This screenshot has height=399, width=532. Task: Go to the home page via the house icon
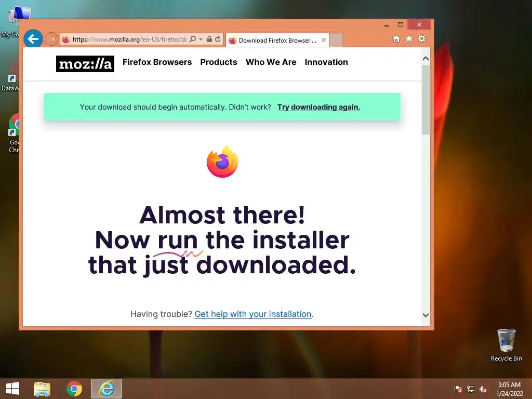pos(396,39)
